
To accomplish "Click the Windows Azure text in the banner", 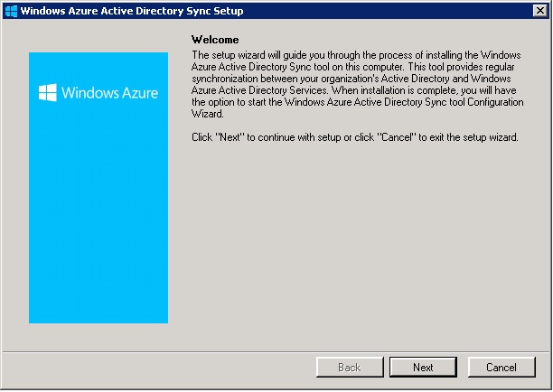I will tap(109, 93).
